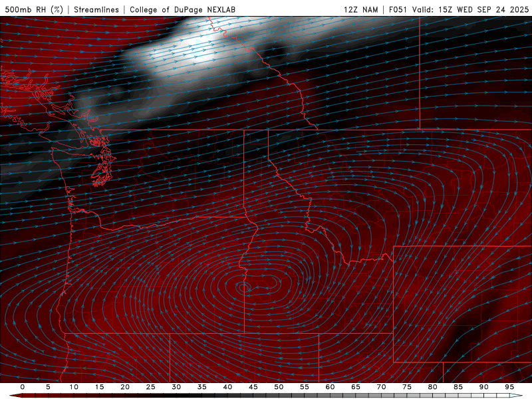
Task: Click the "500mb RH (%)" title text
Action: [x=34, y=9]
